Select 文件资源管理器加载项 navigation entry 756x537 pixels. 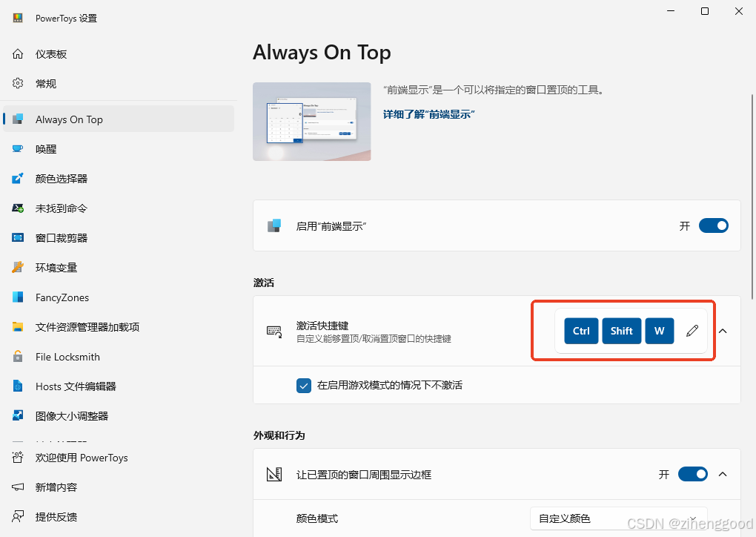(119, 327)
